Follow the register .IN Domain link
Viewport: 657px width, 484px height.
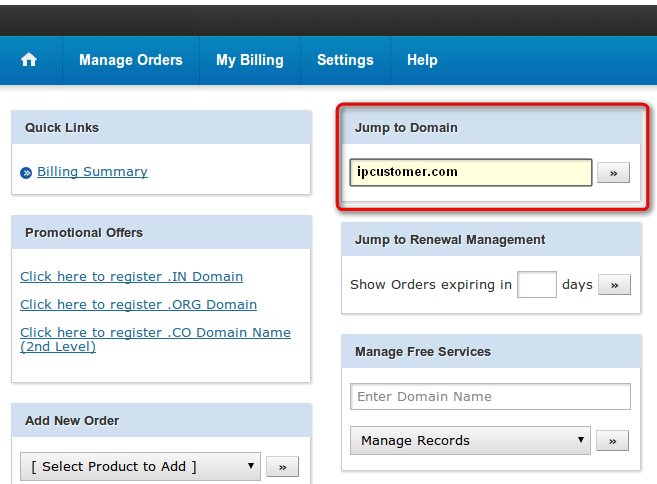click(132, 277)
